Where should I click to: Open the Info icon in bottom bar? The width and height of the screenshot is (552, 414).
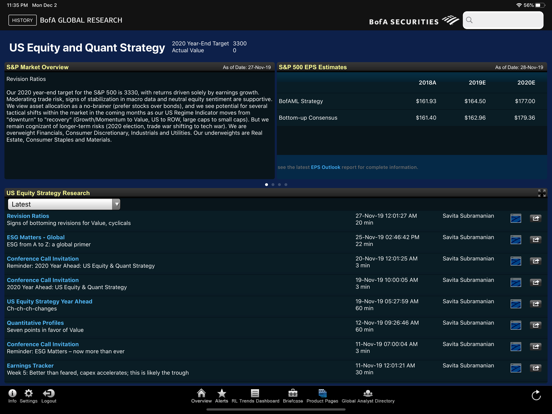tap(12, 394)
